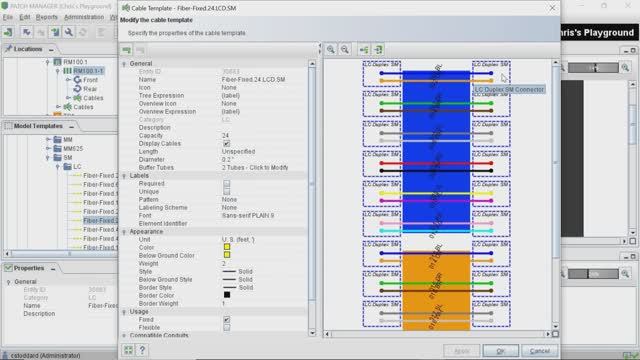Viewport: 640px width, 360px height.
Task: Toggle the Usage Flexible checkbox
Action: tap(227, 327)
